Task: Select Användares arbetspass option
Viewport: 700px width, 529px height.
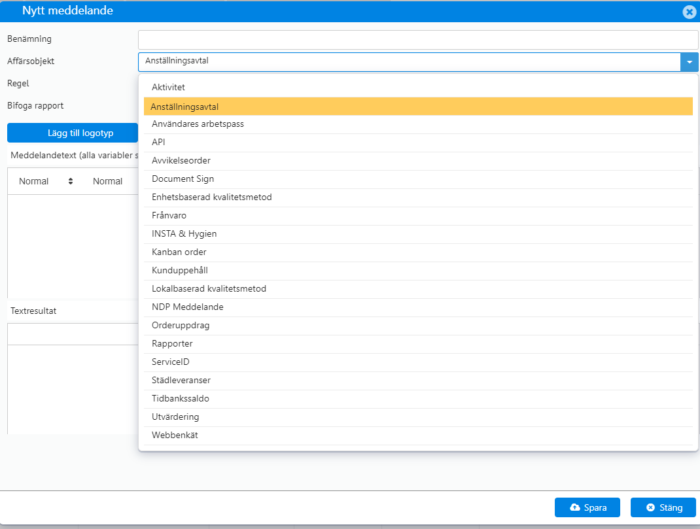Action: [x=418, y=124]
